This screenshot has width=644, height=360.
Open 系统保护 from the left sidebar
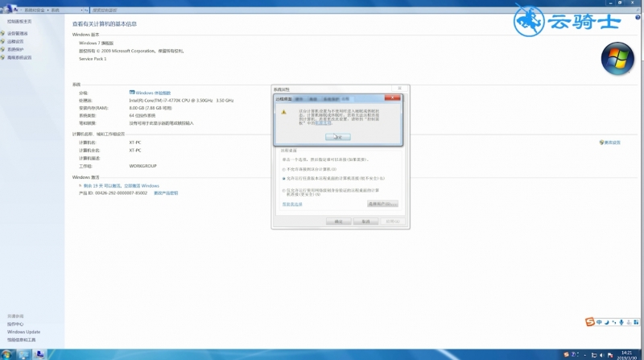pos(15,49)
